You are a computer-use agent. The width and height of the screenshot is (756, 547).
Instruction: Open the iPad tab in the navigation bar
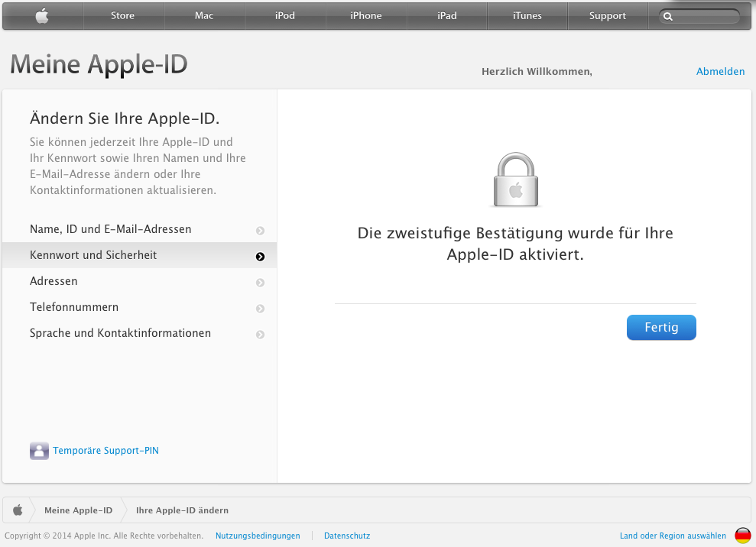tap(447, 16)
